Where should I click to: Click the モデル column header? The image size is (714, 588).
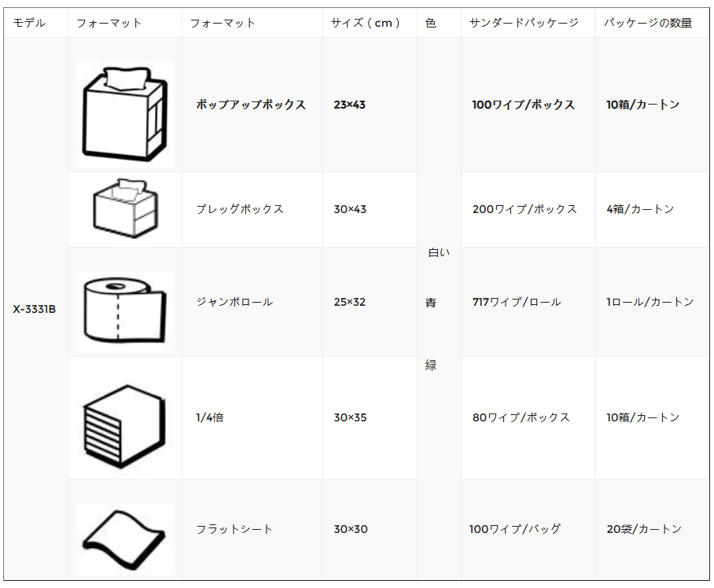click(30, 23)
